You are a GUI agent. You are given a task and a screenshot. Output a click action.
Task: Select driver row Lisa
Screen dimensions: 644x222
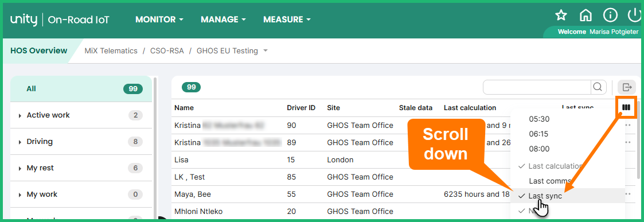click(341, 159)
